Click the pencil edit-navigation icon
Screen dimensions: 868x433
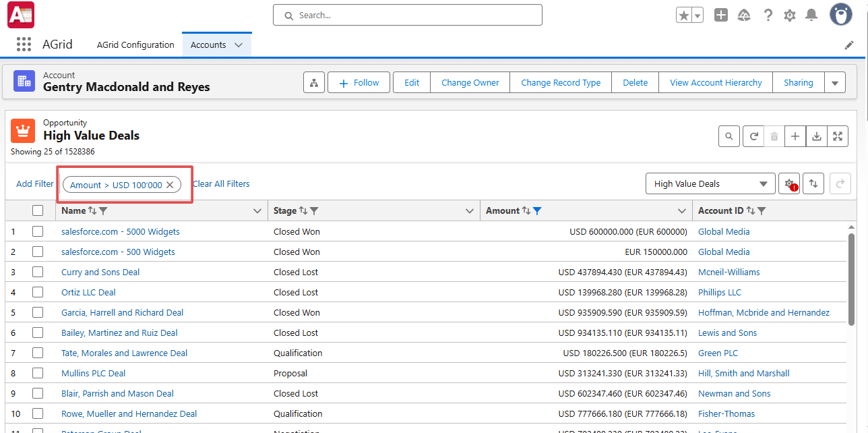pos(849,45)
